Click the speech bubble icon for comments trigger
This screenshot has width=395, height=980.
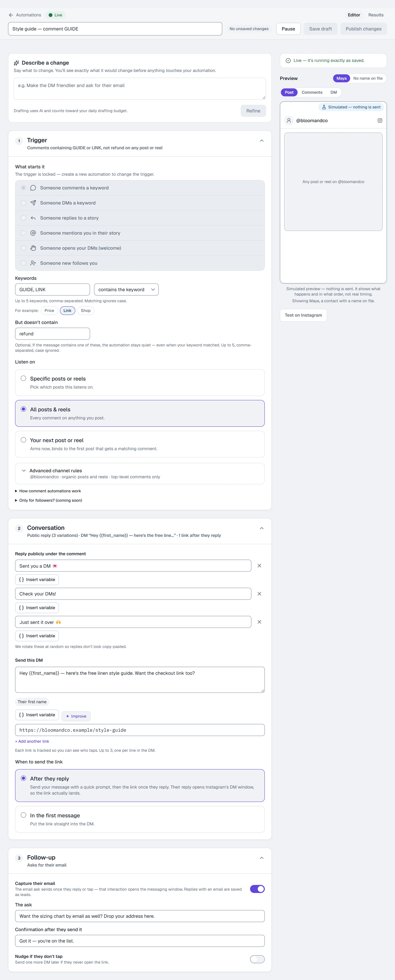[33, 188]
